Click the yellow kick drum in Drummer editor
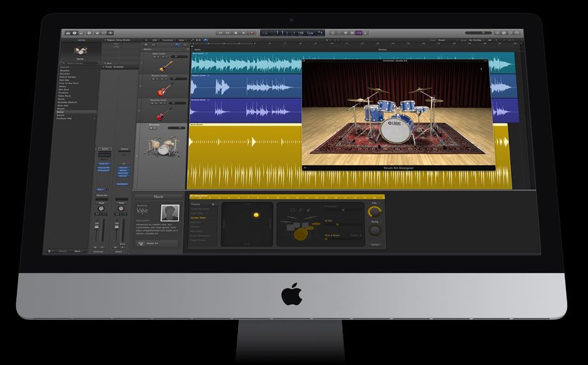The height and width of the screenshot is (365, 588). pyautogui.click(x=301, y=234)
